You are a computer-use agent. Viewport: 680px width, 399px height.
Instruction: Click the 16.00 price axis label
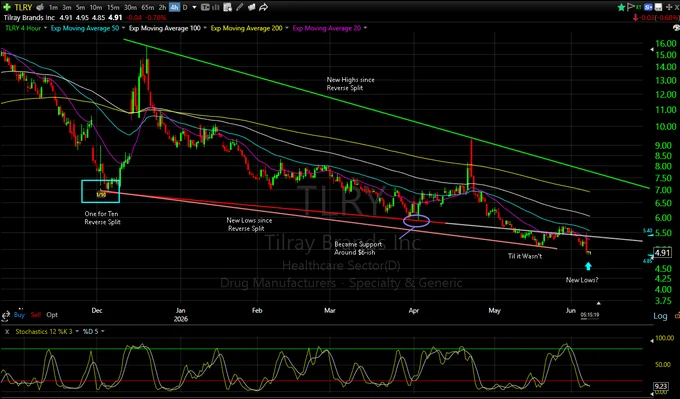click(x=667, y=43)
